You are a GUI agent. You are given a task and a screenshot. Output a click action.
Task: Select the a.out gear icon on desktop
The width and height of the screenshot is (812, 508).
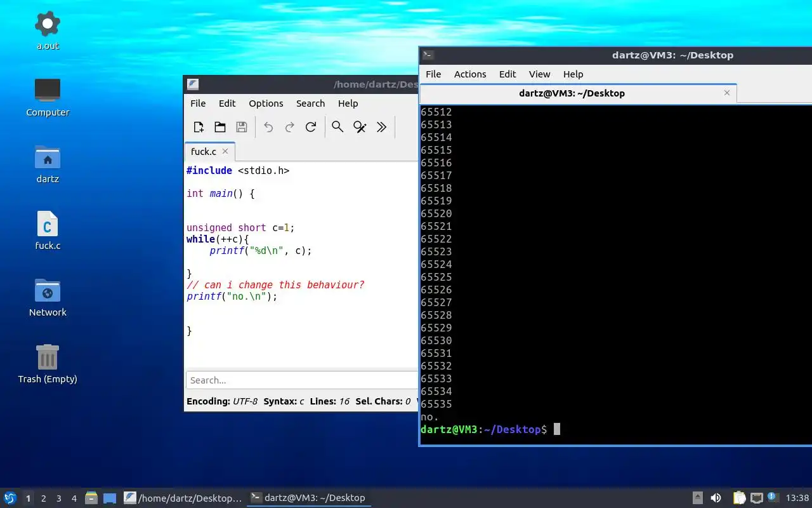point(48,24)
